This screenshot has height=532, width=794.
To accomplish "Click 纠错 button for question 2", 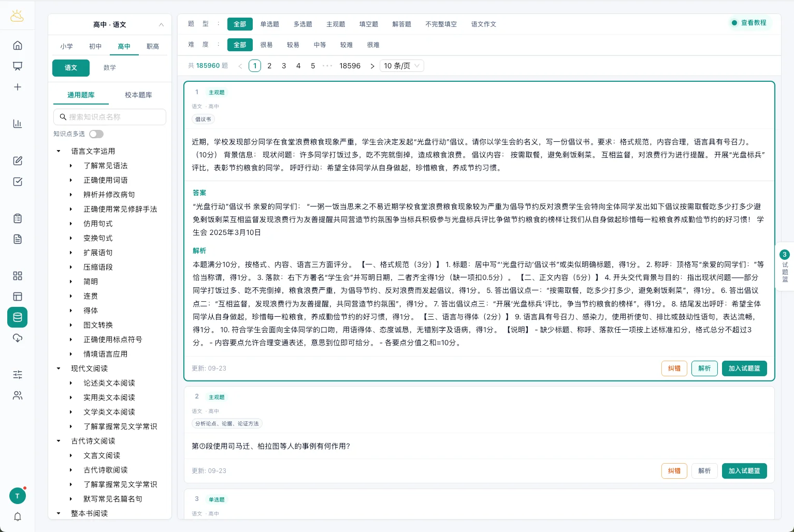I will (674, 471).
